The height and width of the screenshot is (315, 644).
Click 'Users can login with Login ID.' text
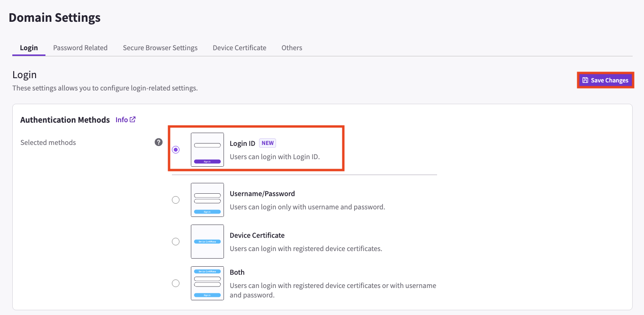[x=275, y=157]
